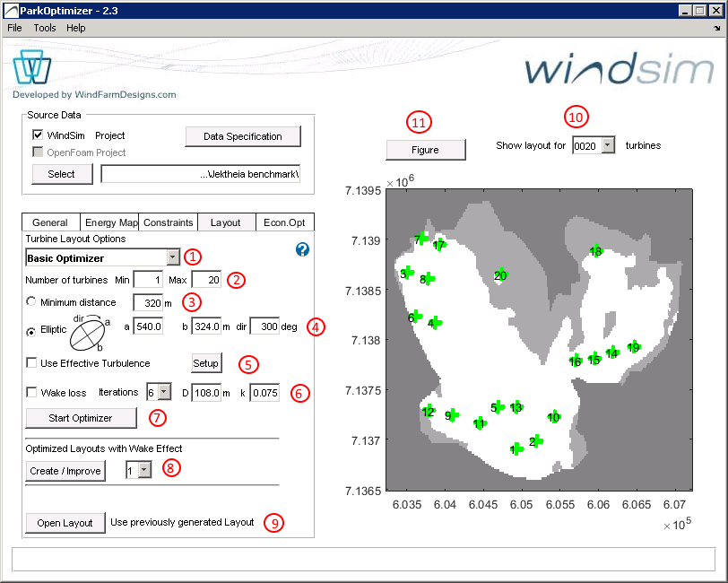The image size is (728, 583).
Task: Click the Data Specification button
Action: click(x=243, y=136)
